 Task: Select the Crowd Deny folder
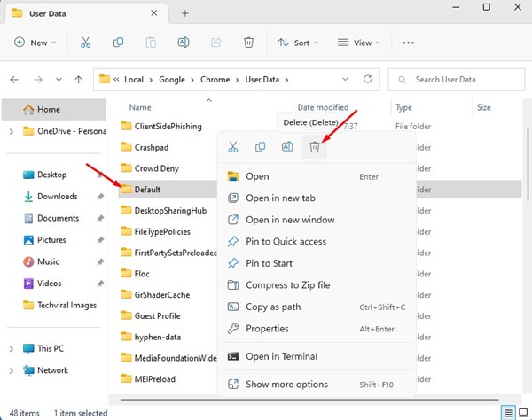[x=150, y=168]
